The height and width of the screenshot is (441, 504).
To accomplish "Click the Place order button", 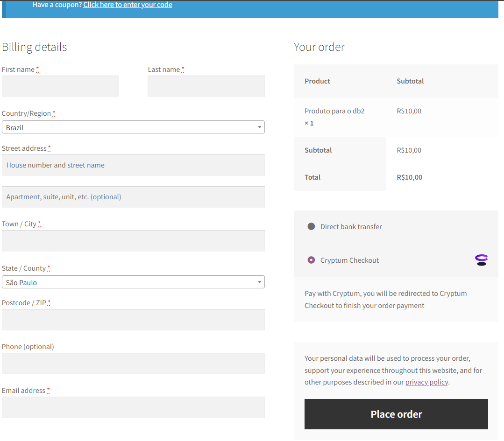I will coord(396,414).
